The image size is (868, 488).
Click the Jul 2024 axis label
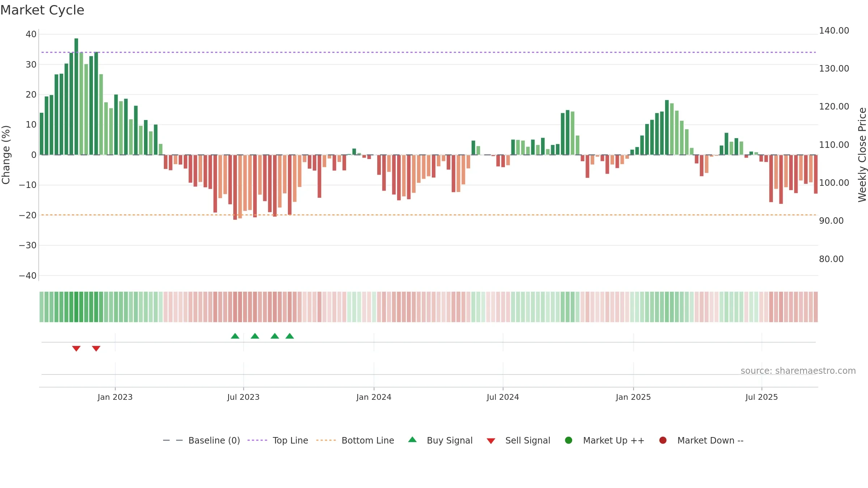(x=503, y=397)
